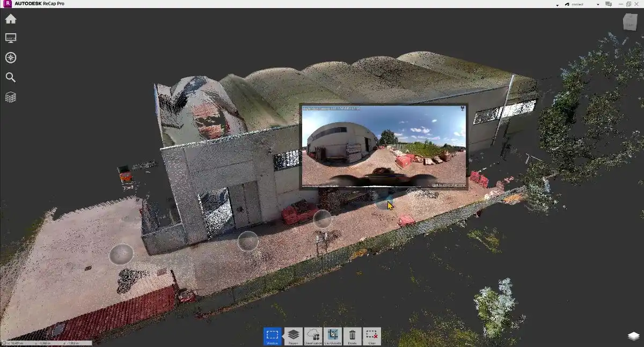Open the Display Settings monitor icon
644x347 pixels.
[11, 38]
